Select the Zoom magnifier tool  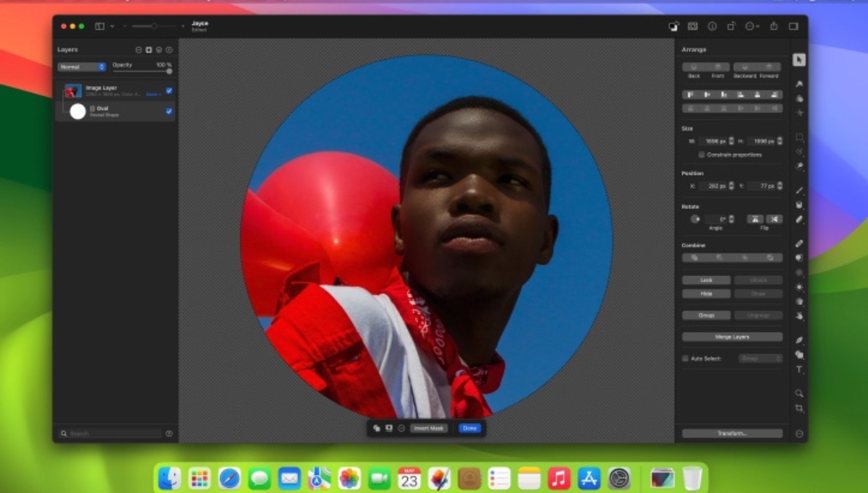tap(799, 393)
